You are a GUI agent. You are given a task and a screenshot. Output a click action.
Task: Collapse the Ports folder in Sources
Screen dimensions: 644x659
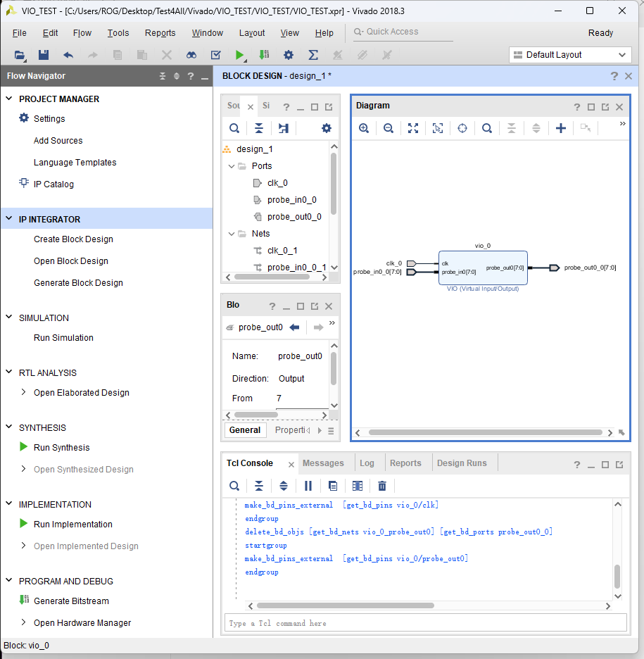[x=231, y=166]
